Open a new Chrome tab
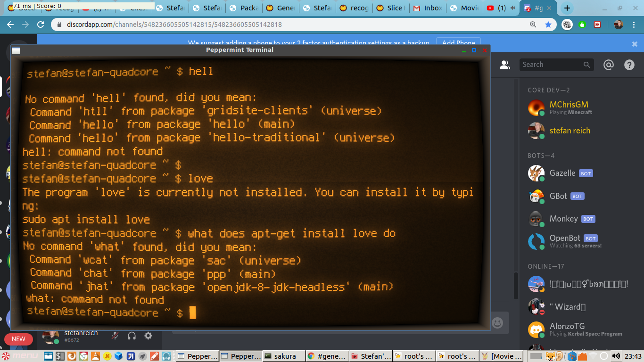644x362 pixels. [567, 8]
